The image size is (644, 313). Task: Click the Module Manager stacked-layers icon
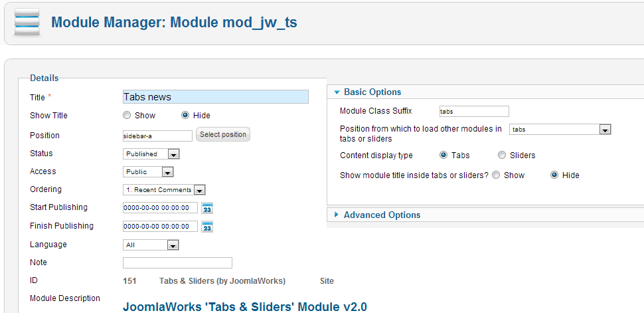click(x=27, y=22)
